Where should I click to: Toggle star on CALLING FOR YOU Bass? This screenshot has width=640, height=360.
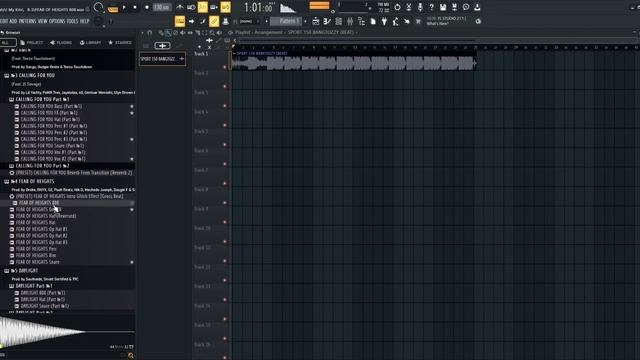[x=132, y=106]
